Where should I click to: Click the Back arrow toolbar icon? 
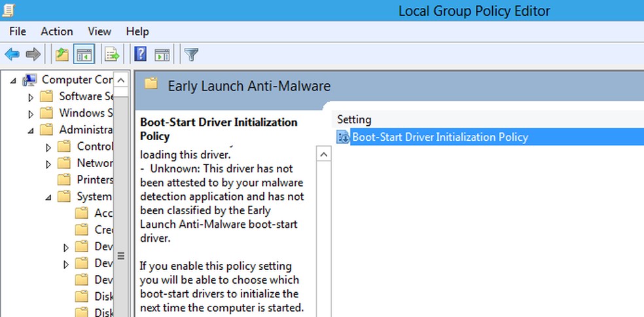[x=12, y=54]
